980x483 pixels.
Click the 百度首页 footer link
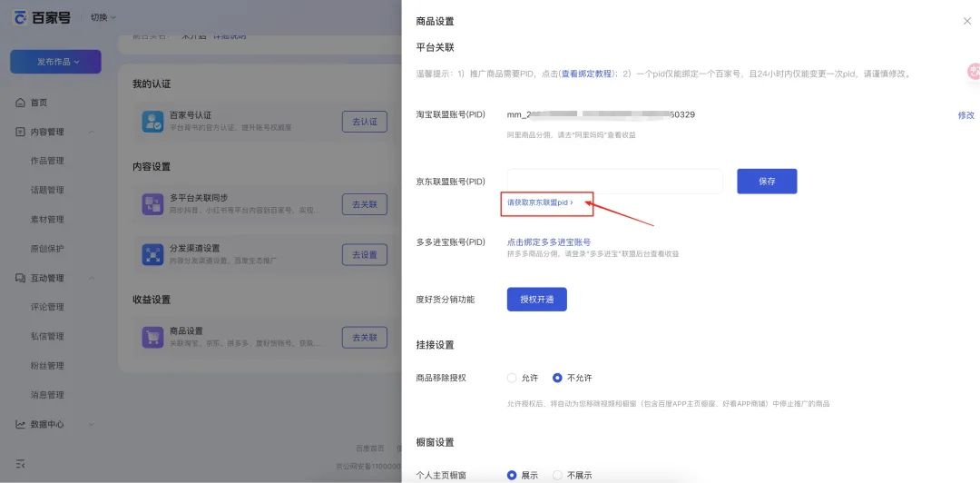370,448
